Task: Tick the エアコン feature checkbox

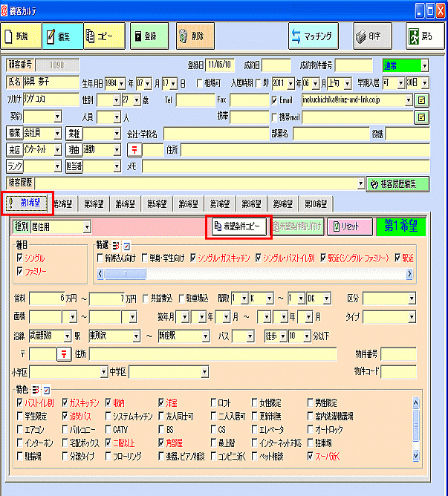Action: tap(20, 429)
